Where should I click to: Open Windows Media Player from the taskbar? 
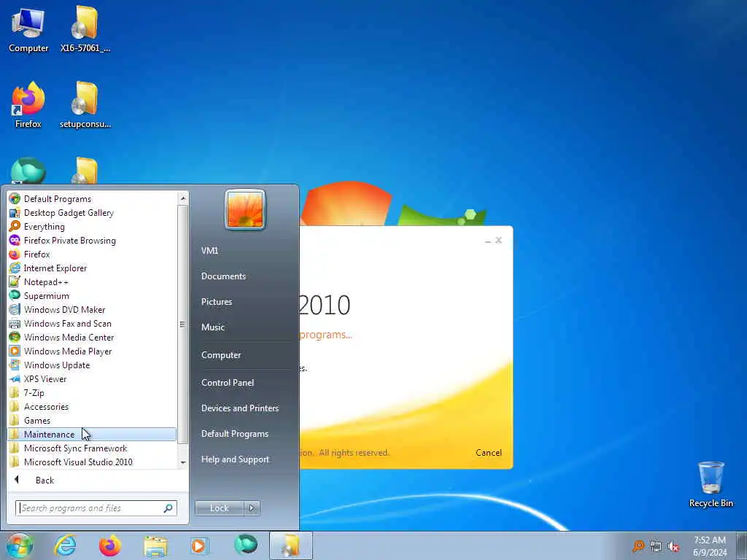pos(199,545)
